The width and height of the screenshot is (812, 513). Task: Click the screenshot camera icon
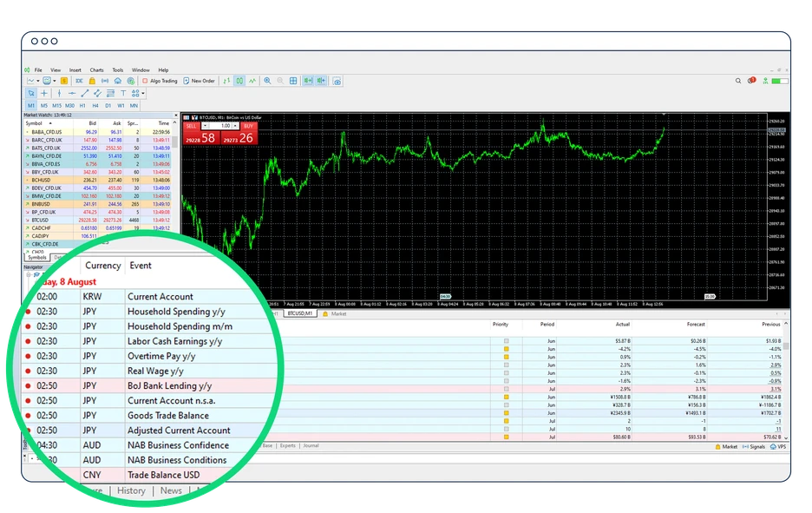pos(337,81)
